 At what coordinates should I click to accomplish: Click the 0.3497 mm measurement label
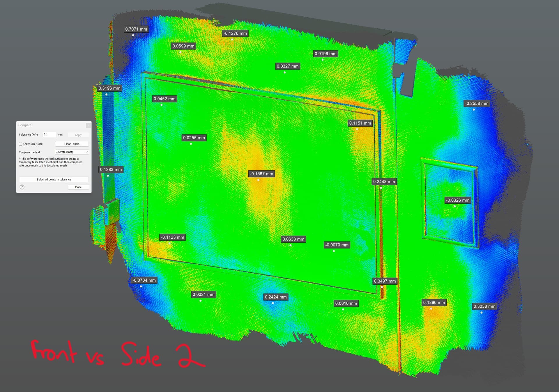pos(385,281)
